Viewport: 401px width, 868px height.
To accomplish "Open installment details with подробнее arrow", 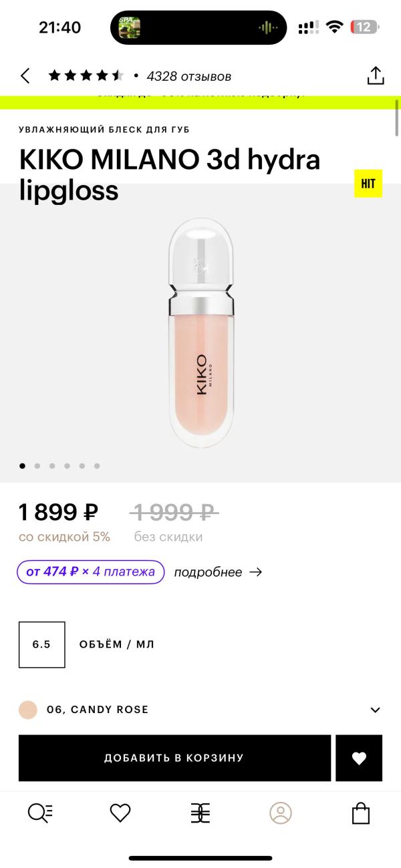I will pos(218,572).
